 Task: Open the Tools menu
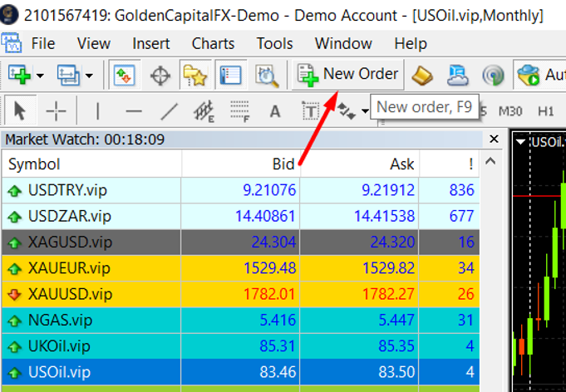coord(274,44)
